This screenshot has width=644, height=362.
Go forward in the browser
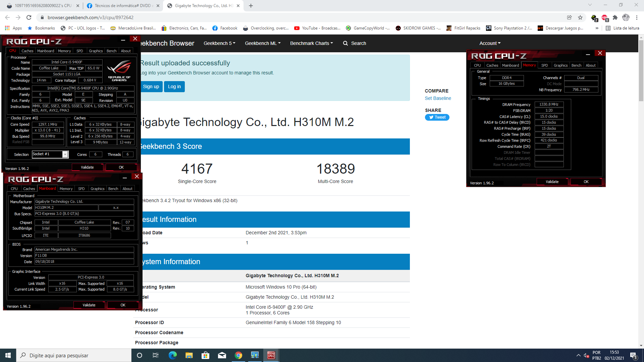click(18, 17)
